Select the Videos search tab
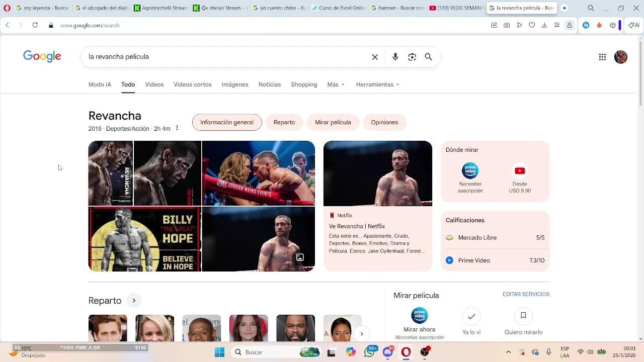Screen dimensions: 644x362 tap(154, 84)
